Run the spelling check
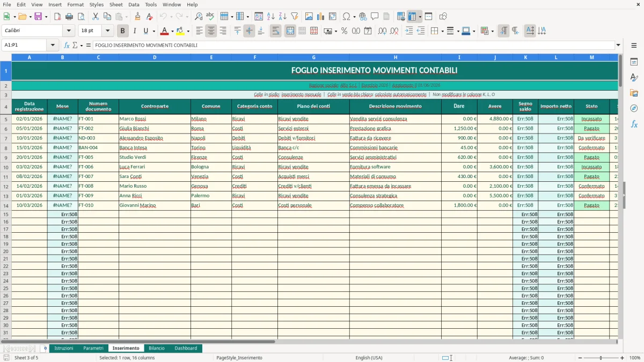Screen dimensions: 644x362 click(210, 17)
